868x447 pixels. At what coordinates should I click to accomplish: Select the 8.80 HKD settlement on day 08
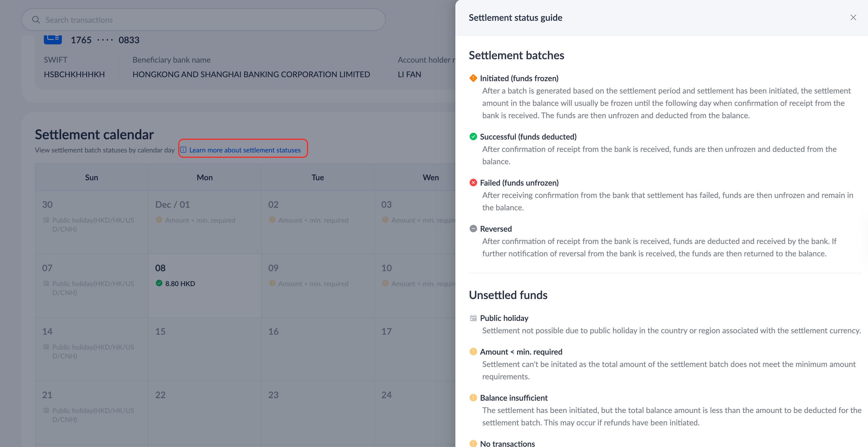pyautogui.click(x=180, y=283)
